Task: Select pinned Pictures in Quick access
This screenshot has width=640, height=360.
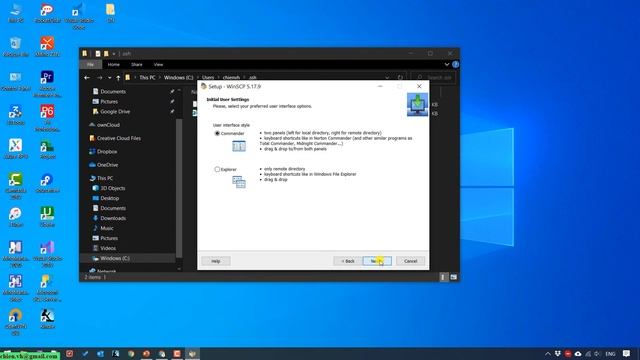Action: coord(109,102)
